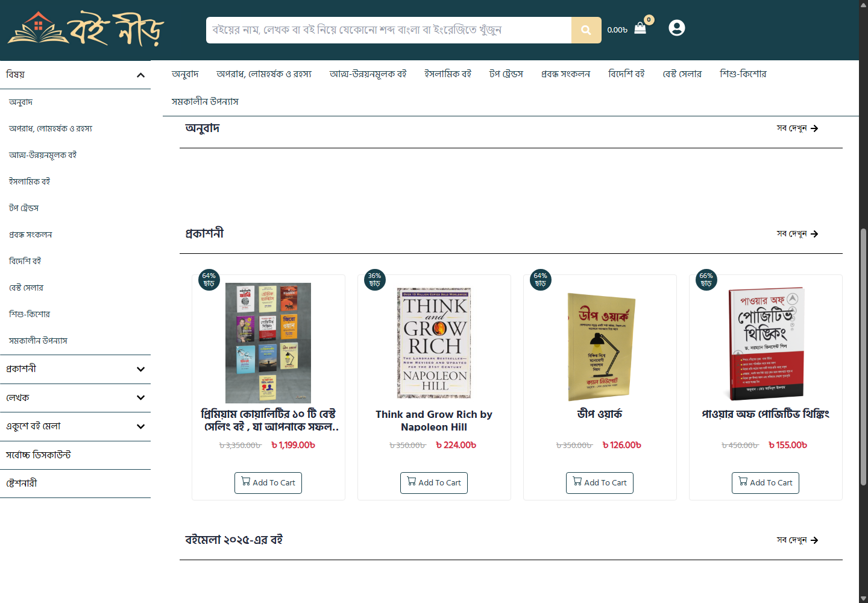868x603 pixels.
Task: Click title Think and Grow Rich by Napoleon Hill
Action: tap(434, 421)
